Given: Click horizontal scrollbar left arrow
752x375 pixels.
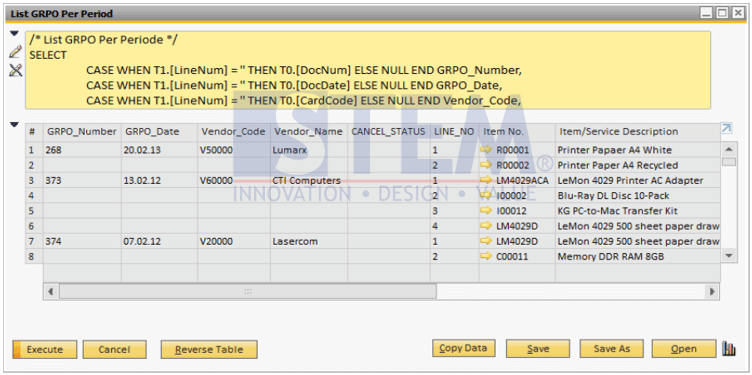Looking at the screenshot, I should coord(51,291).
